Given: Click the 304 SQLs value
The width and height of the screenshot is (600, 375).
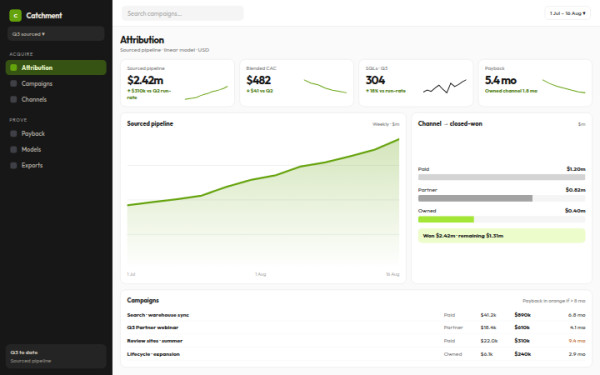Looking at the screenshot, I should point(375,80).
